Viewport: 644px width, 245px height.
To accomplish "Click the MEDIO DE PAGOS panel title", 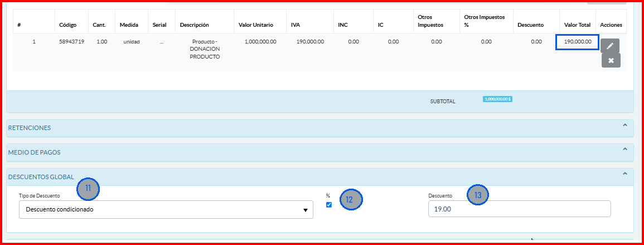I will coord(34,152).
